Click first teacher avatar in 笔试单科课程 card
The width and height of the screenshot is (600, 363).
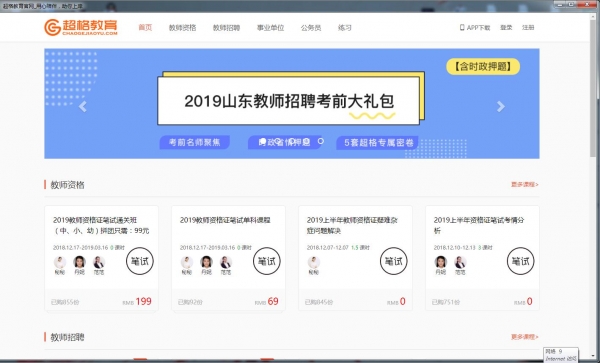[x=187, y=262]
